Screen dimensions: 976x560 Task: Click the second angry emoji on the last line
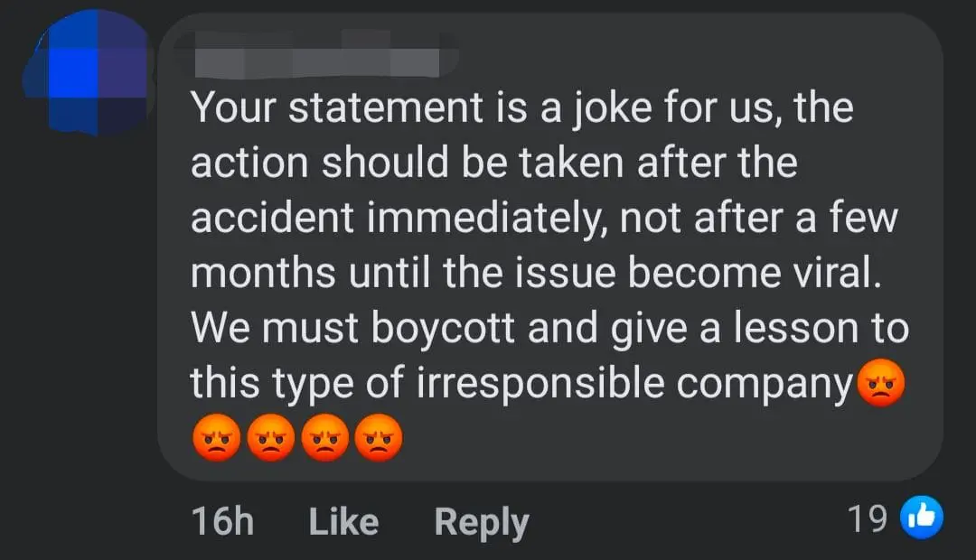coord(271,439)
